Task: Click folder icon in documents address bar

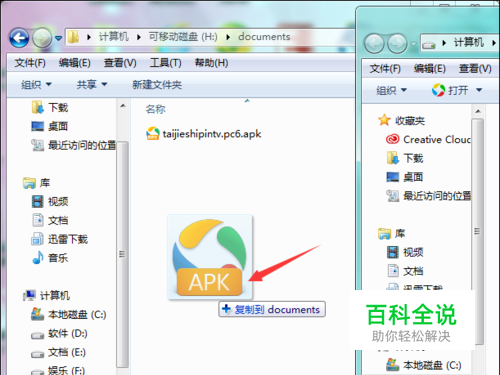Action: pyautogui.click(x=73, y=37)
